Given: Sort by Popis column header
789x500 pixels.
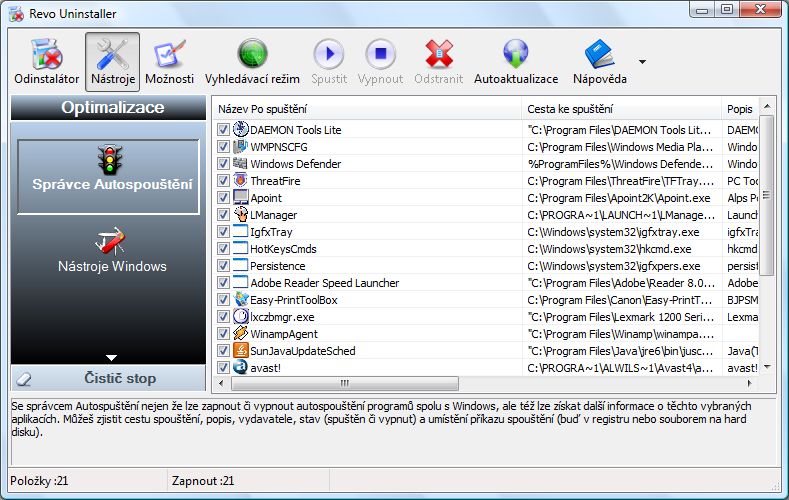Looking at the screenshot, I should pyautogui.click(x=740, y=109).
